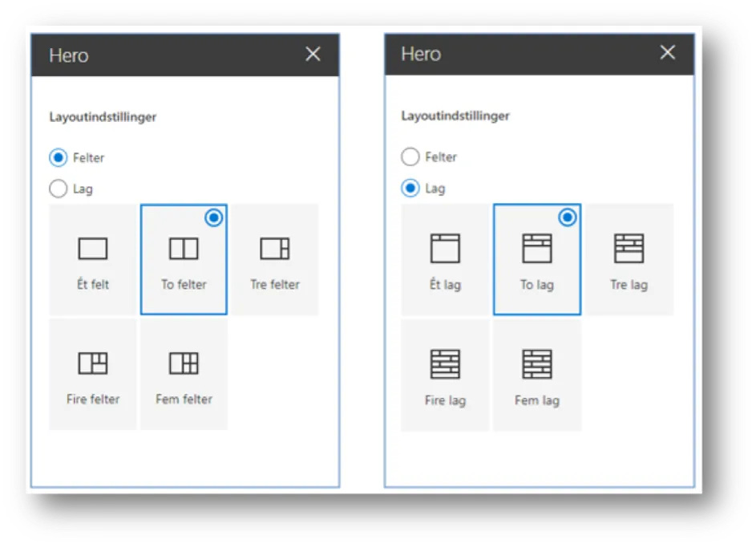The image size is (756, 548).
Task: Click the Hero title in the right panel
Action: tap(421, 54)
